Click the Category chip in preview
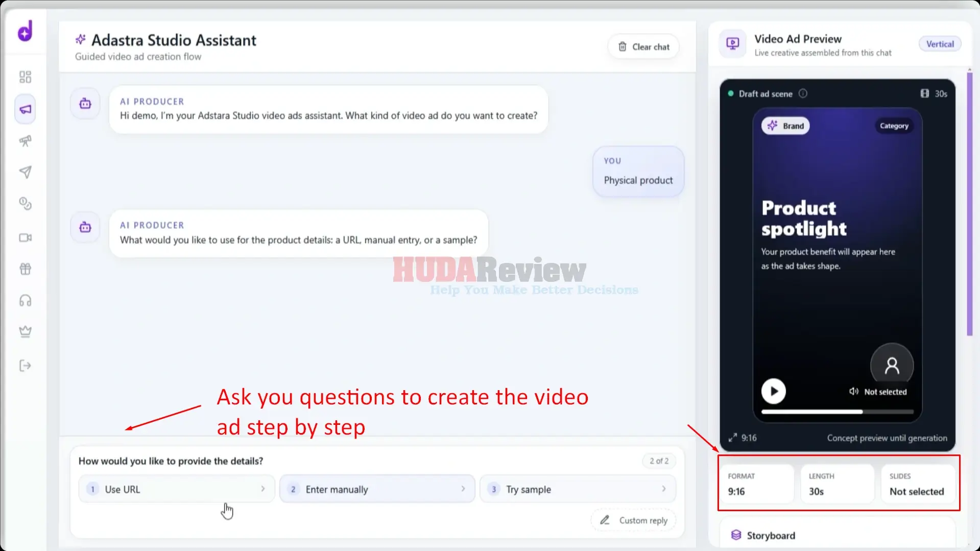This screenshot has width=980, height=551. point(894,126)
